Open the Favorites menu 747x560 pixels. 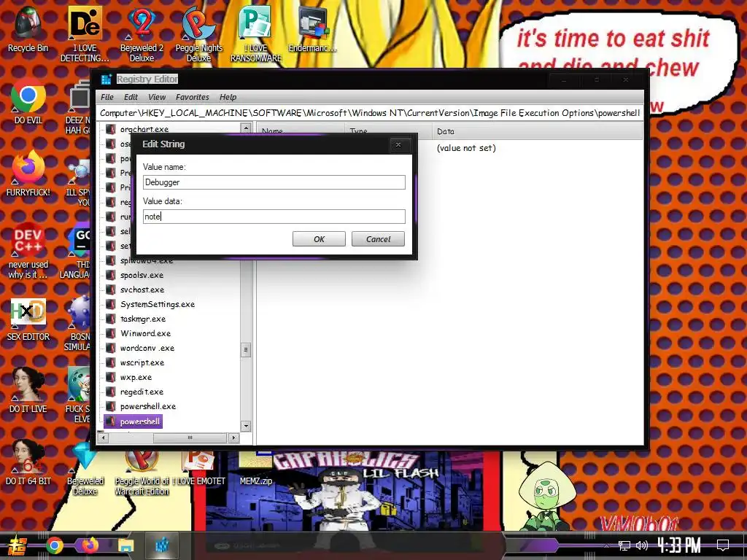click(193, 97)
